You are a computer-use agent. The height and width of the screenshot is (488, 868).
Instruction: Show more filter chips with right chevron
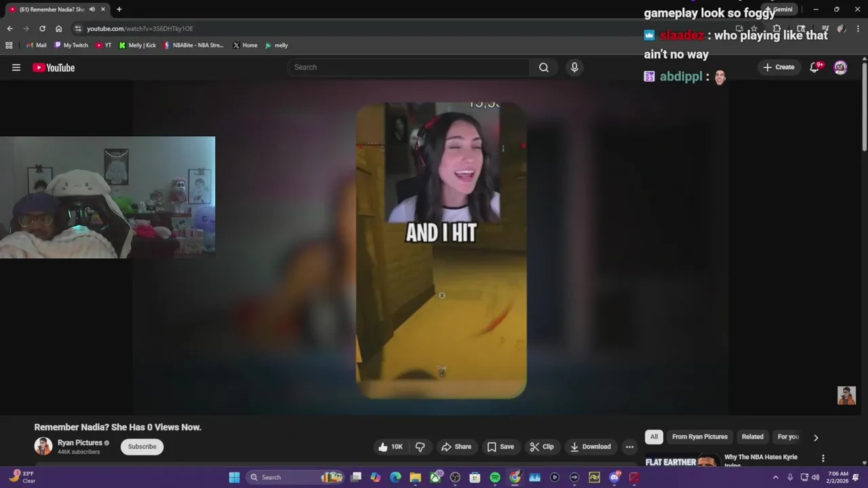[816, 438]
